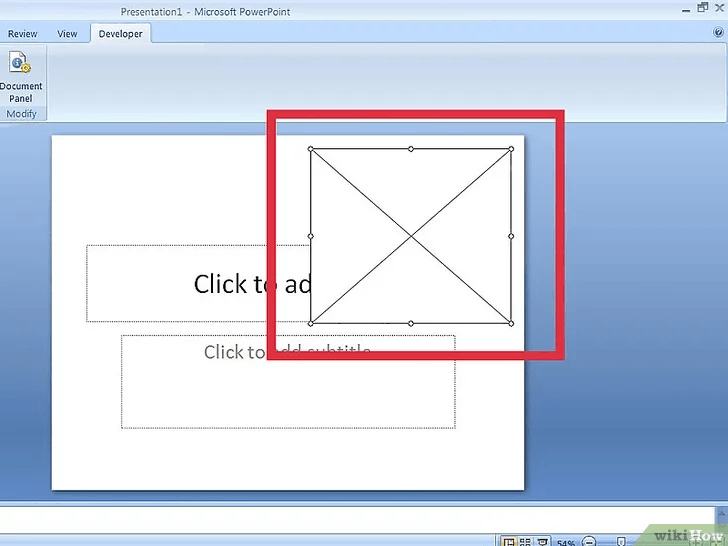Click the top-middle resize handle of the control
The width and height of the screenshot is (728, 546).
click(x=411, y=149)
